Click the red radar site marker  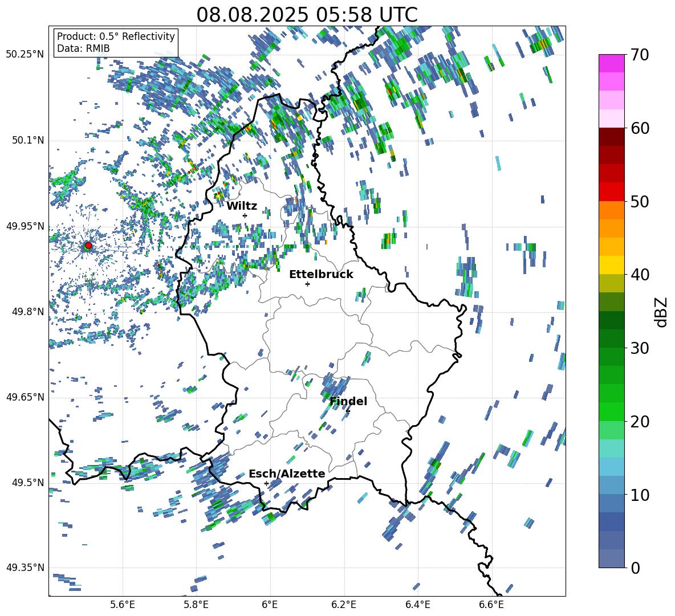pos(88,246)
